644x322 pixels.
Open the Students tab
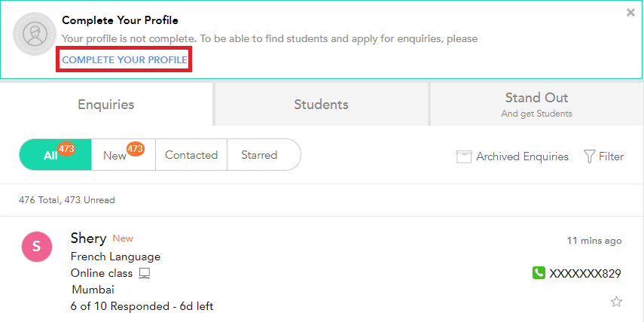[x=321, y=105]
